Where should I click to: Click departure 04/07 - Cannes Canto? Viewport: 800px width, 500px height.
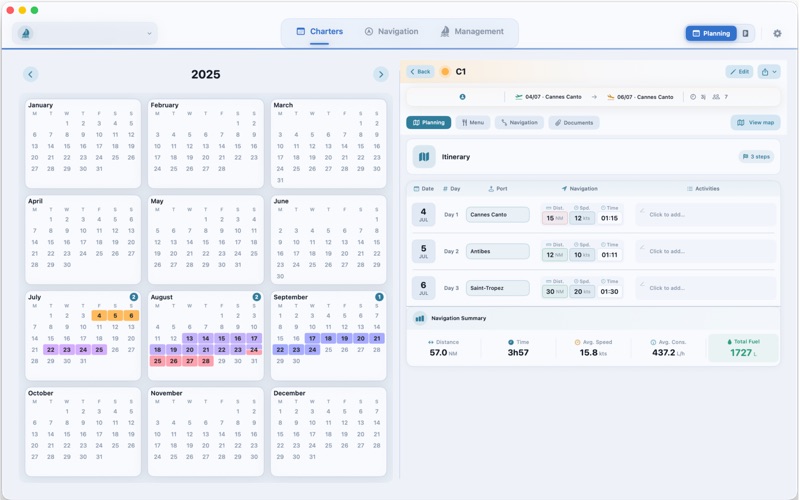[x=548, y=97]
